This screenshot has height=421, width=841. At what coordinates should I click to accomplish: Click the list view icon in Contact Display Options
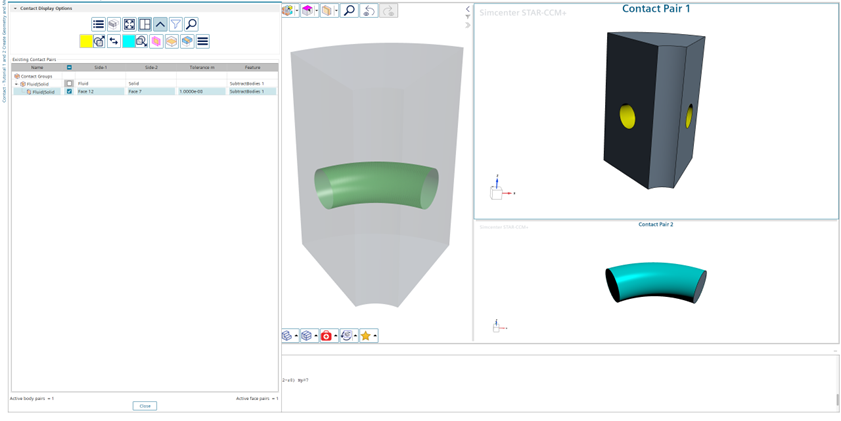[98, 24]
